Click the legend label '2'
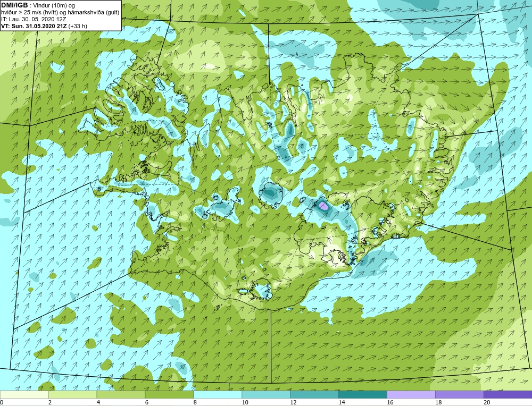This screenshot has width=532, height=406. (x=50, y=402)
